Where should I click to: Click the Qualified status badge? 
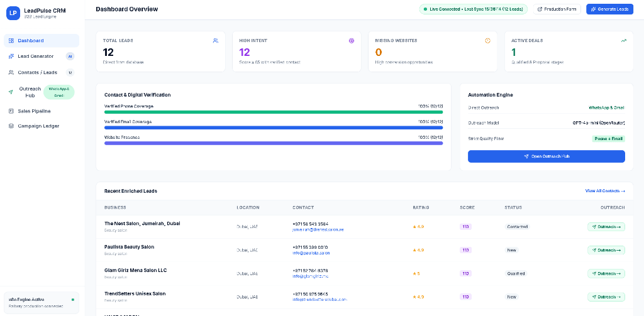point(516,273)
